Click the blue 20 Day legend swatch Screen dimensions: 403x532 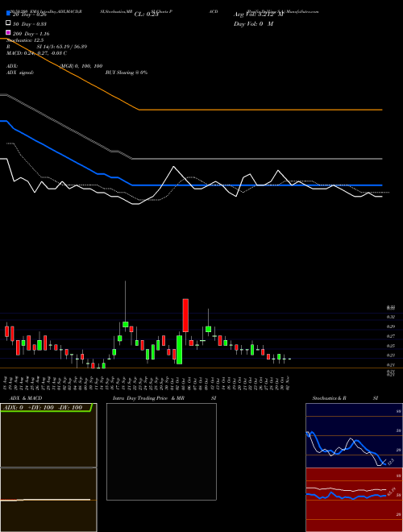tap(8, 14)
